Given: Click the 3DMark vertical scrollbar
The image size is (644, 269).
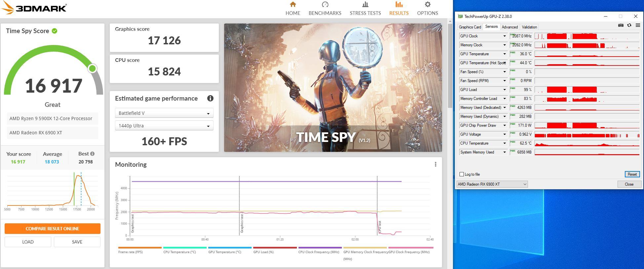Looking at the screenshot, I should click(x=450, y=66).
